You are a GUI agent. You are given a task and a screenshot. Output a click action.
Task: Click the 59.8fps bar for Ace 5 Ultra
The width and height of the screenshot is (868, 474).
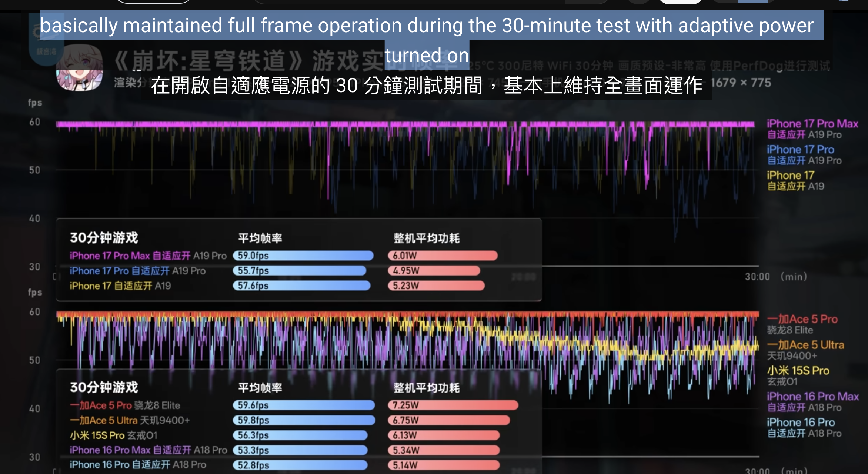(x=304, y=420)
